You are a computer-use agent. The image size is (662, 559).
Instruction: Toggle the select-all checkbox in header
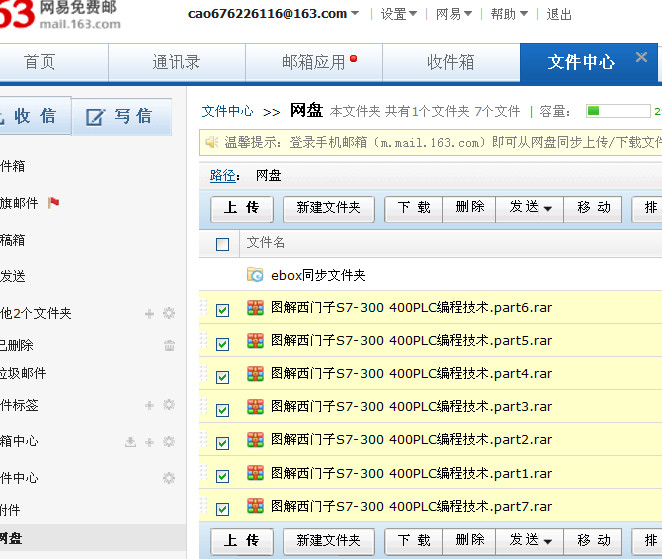tap(222, 243)
